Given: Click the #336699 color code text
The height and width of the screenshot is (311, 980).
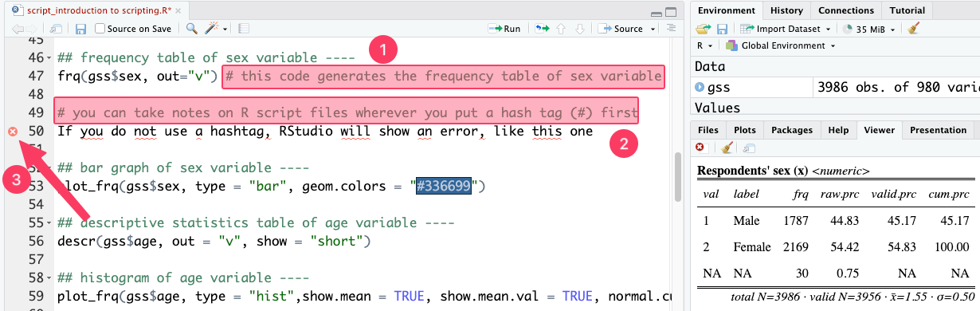Looking at the screenshot, I should 443,187.
